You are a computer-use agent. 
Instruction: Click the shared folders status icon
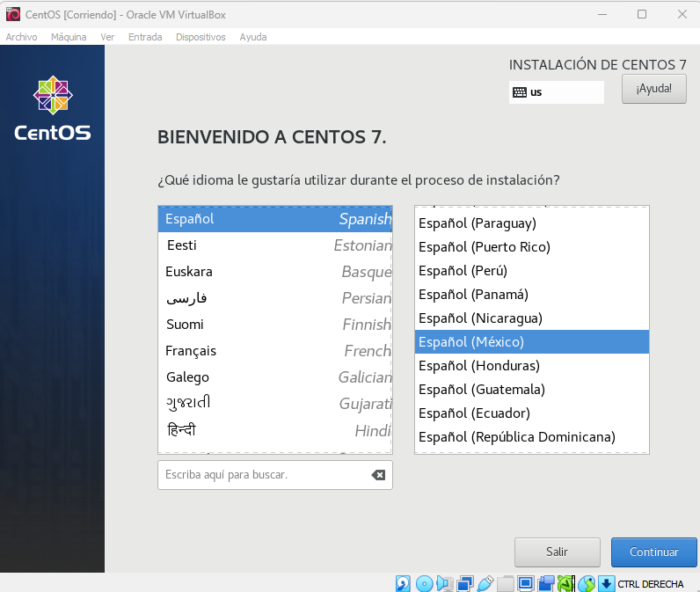[x=506, y=583]
